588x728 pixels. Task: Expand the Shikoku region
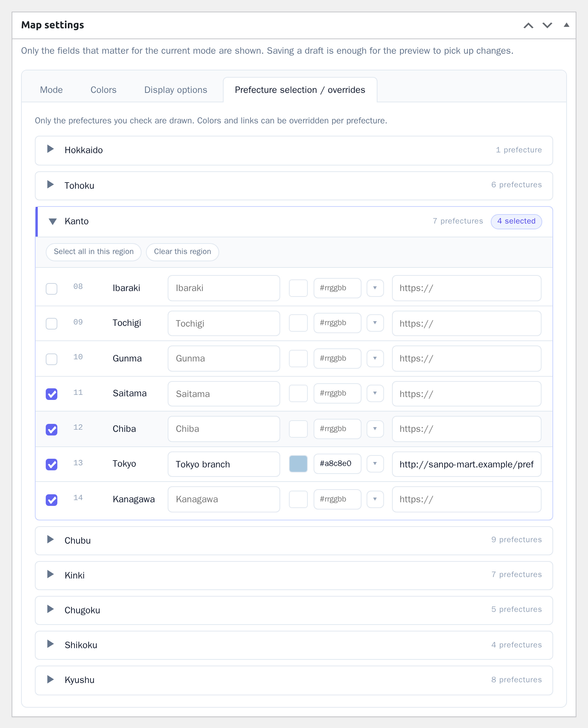tap(294, 645)
